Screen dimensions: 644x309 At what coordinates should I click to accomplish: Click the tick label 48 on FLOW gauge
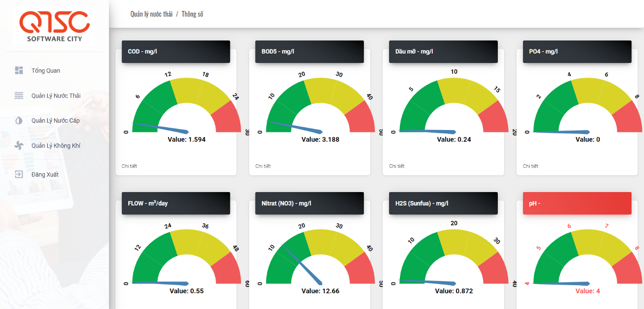(x=235, y=247)
